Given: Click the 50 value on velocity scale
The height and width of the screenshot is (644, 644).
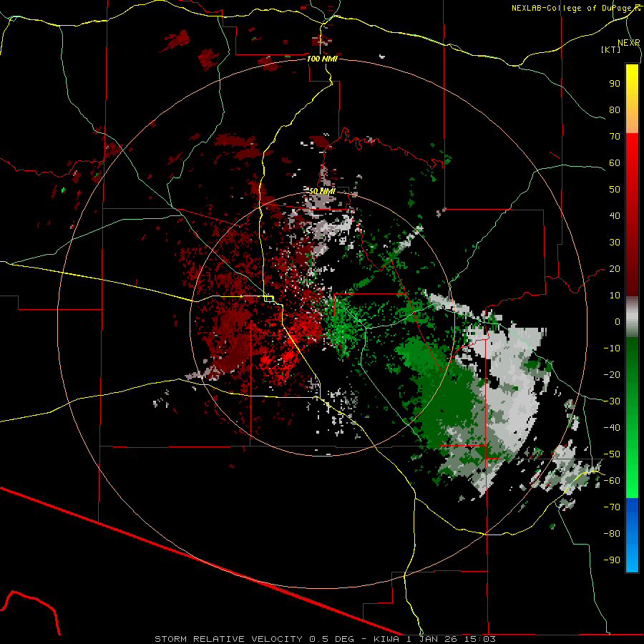Looking at the screenshot, I should [x=615, y=190].
